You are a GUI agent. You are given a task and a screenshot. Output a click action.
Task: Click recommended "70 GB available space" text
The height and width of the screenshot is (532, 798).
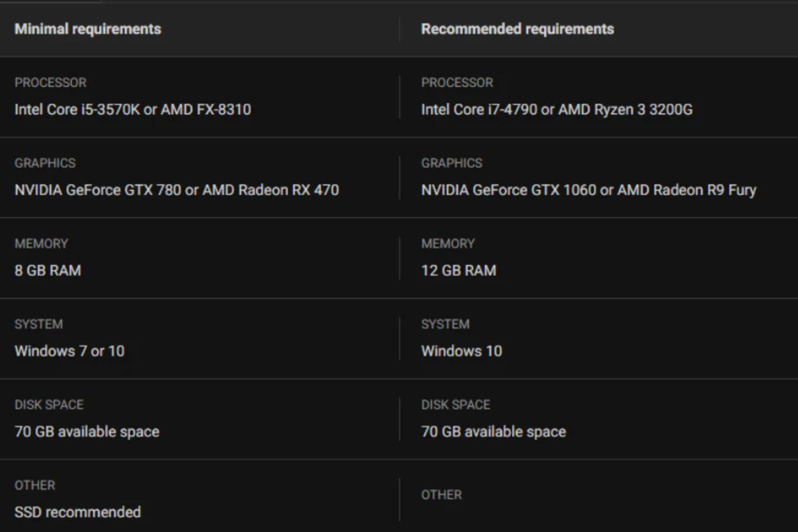[x=493, y=431]
